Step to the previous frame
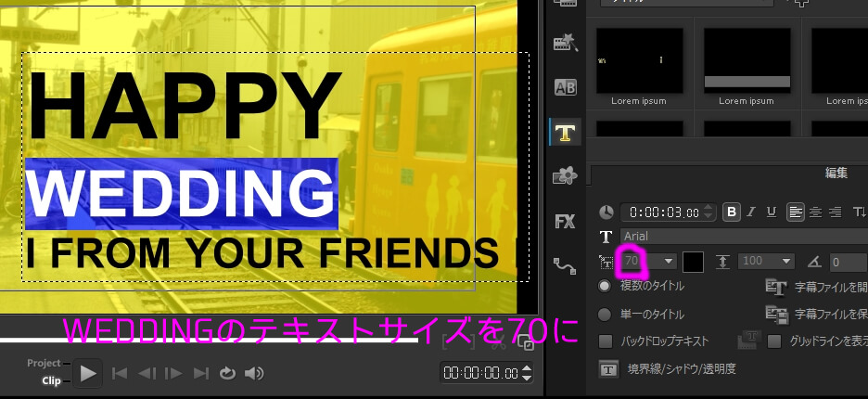This screenshot has height=399, width=868. [x=147, y=374]
